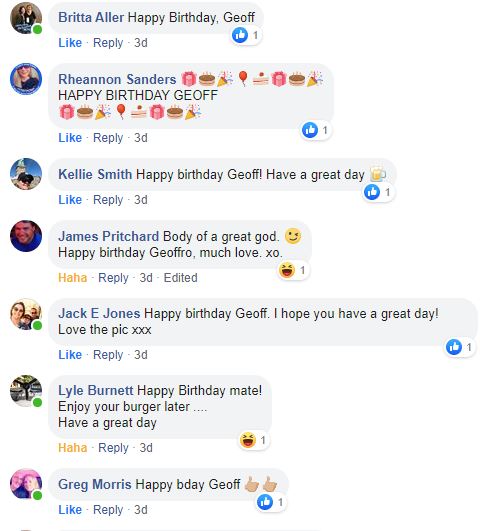This screenshot has width=480, height=531.
Task: Open Lyle Burnett's profile name link
Action: (x=96, y=390)
